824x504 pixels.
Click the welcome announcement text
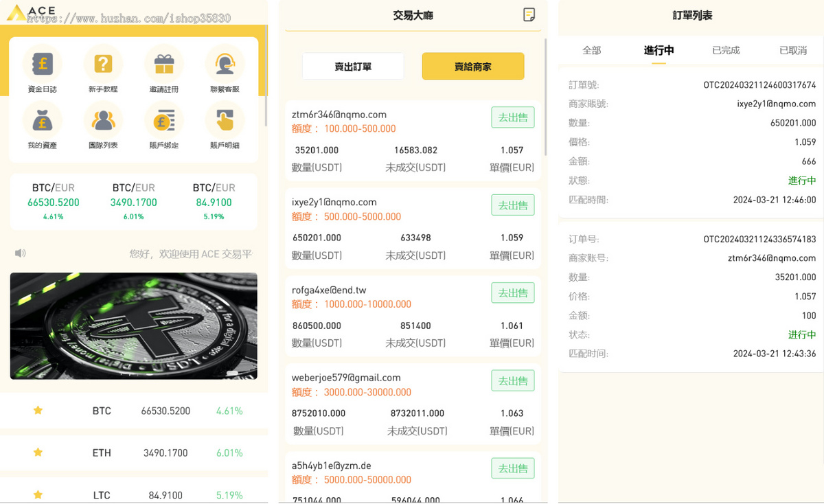(191, 253)
